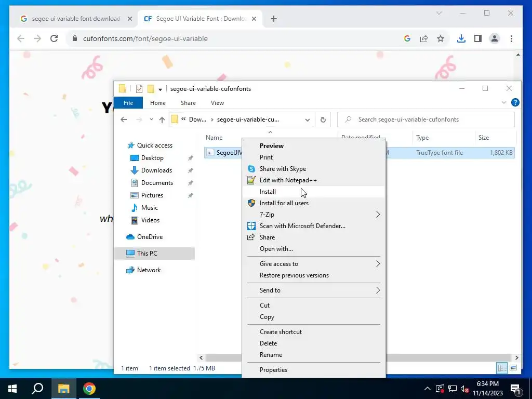Click the horizontal scrollbar right arrow
The height and width of the screenshot is (399, 532).
click(517, 357)
